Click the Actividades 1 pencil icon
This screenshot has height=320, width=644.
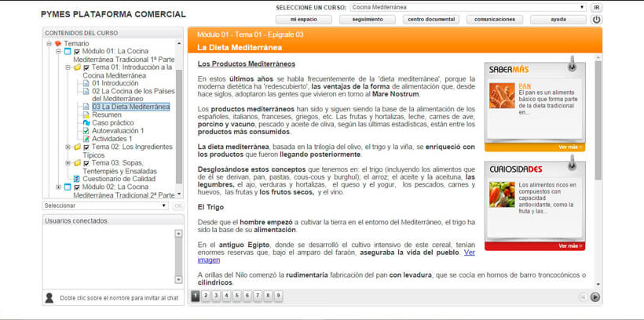tap(86, 139)
